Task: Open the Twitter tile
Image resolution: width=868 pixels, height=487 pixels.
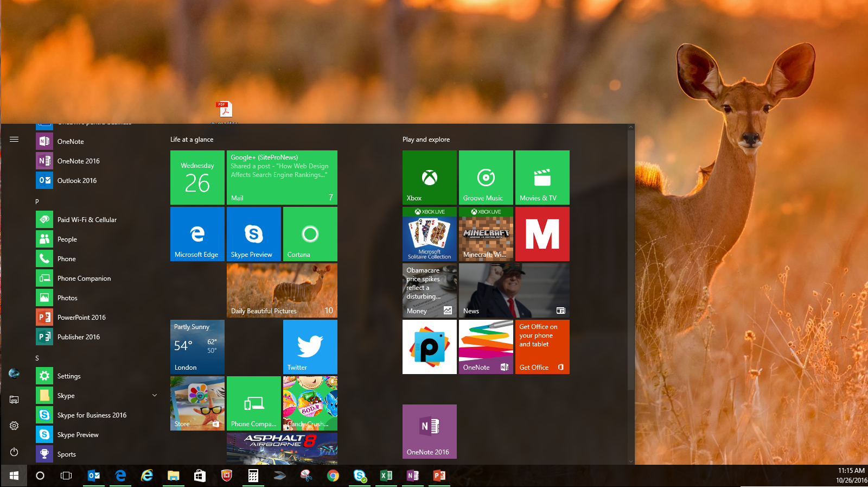Action: pyautogui.click(x=310, y=347)
